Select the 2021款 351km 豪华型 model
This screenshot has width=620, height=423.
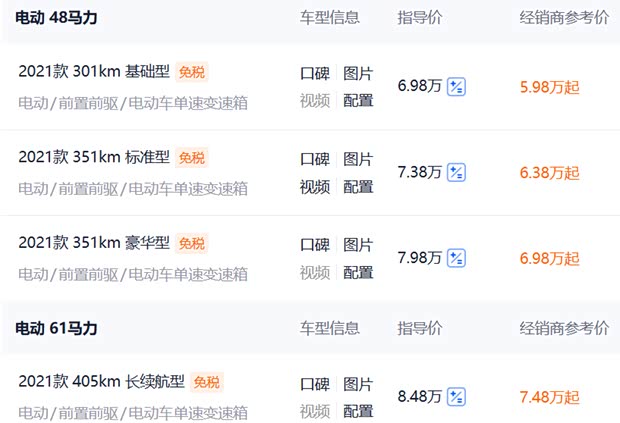[x=95, y=243]
